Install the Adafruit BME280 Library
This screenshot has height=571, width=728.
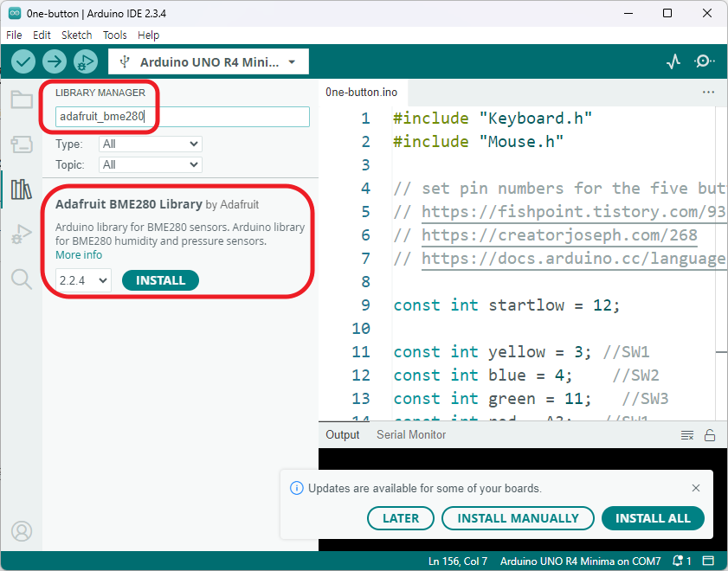tap(160, 280)
